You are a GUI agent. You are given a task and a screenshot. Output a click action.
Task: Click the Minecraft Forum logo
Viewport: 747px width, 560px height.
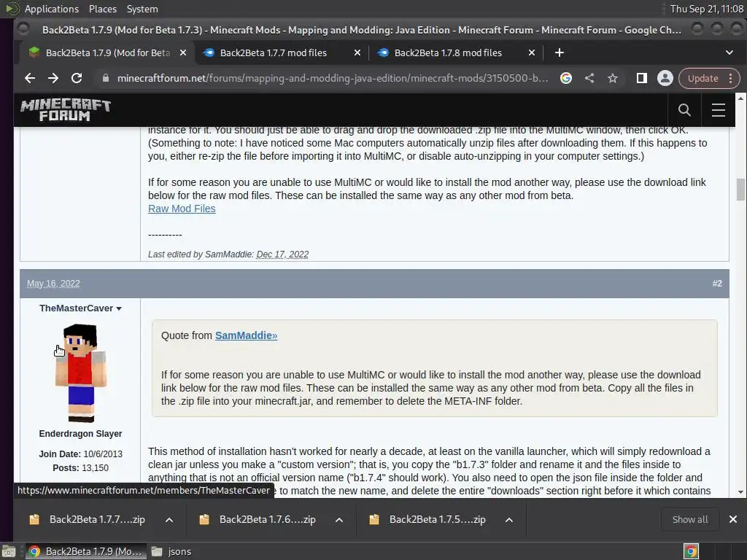[x=66, y=110]
